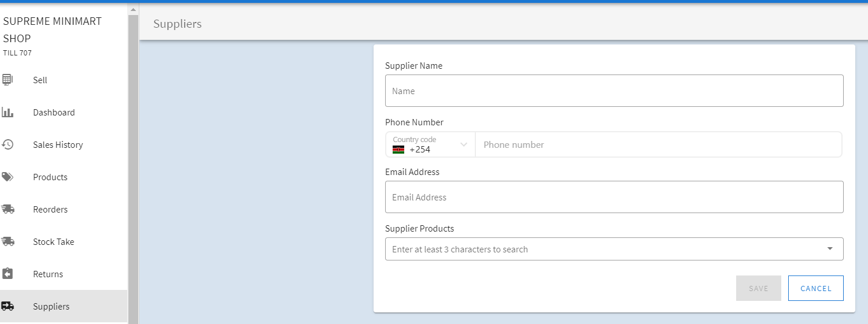Click the sidebar scrollbar up arrow
This screenshot has height=324, width=868.
134,10
